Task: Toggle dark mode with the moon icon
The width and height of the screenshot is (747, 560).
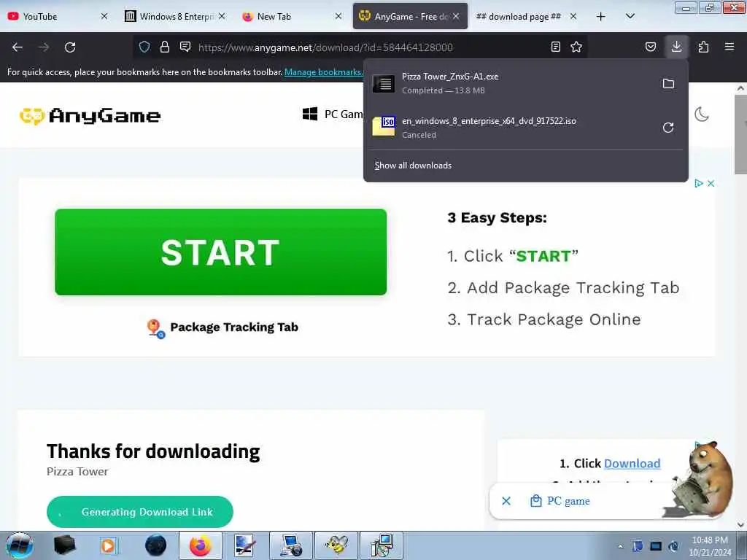Action: [x=702, y=114]
